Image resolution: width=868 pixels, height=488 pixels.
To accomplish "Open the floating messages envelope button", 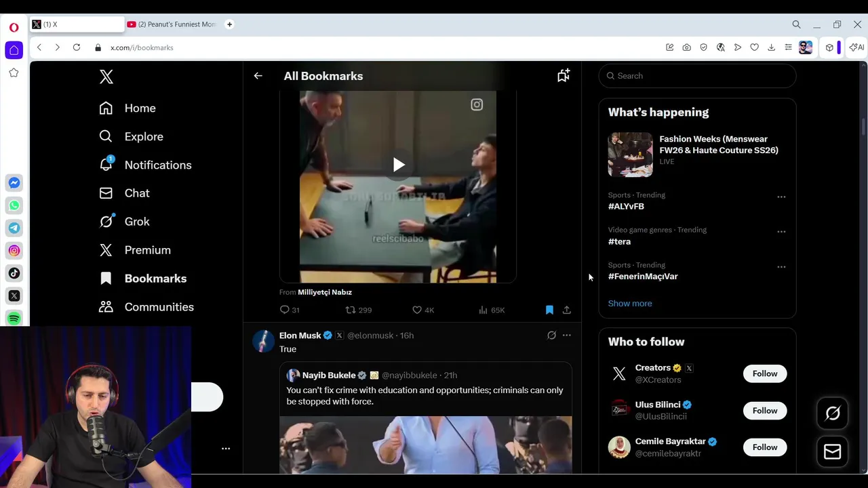I will tap(833, 452).
